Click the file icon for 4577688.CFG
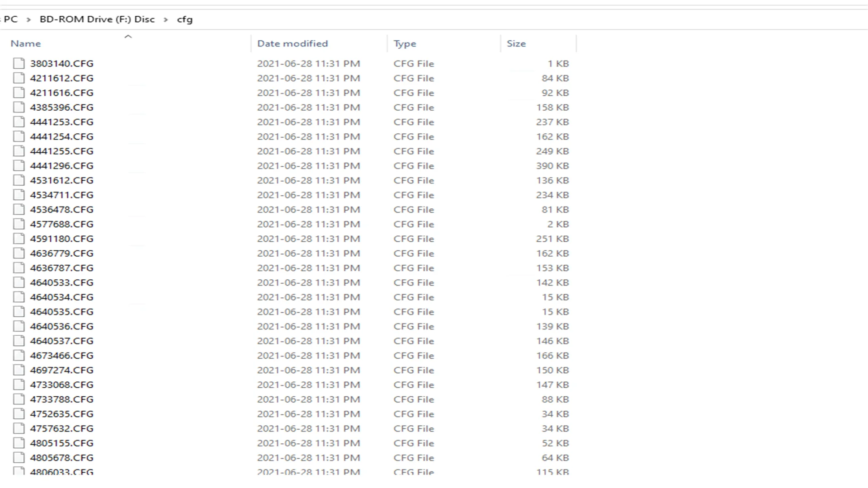 pyautogui.click(x=19, y=224)
